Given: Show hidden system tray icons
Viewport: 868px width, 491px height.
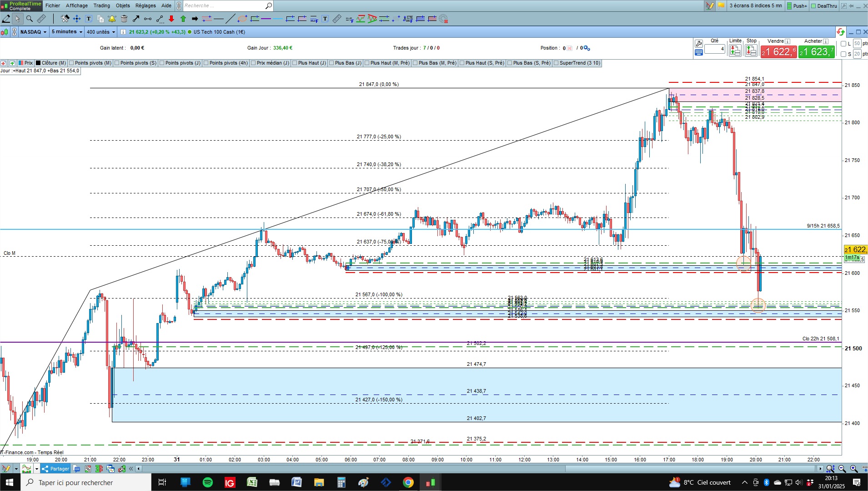Looking at the screenshot, I should [744, 482].
